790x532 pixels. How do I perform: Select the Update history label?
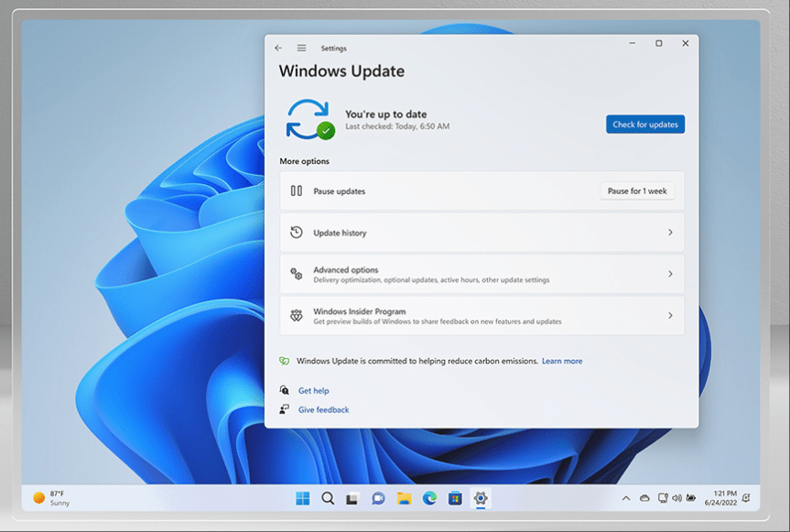coord(341,233)
